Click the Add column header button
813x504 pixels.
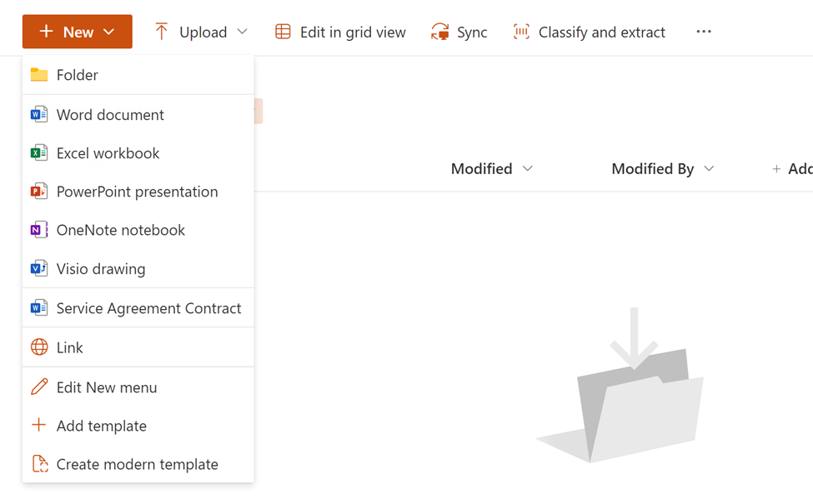(792, 169)
